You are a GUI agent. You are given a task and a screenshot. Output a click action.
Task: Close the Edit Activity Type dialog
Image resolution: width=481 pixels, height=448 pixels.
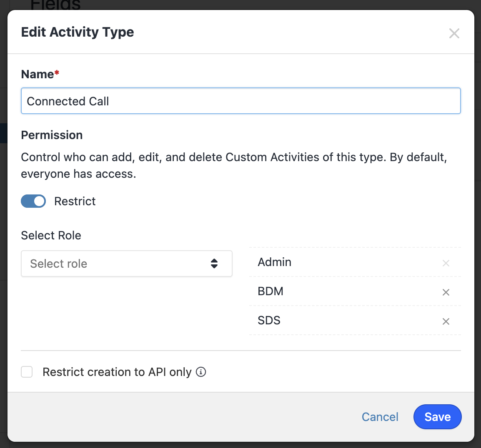coord(454,33)
